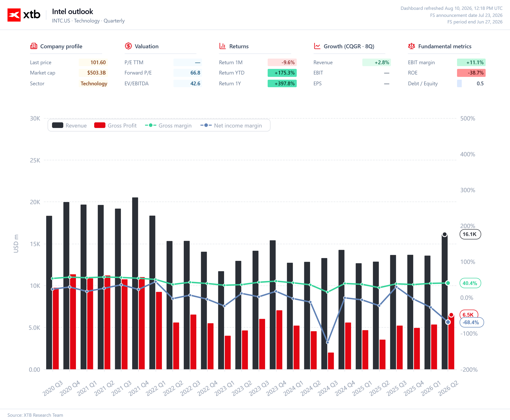Viewport: 510px width, 420px height.
Task: Click the 6.5K gross profit end label
Action: 469,314
